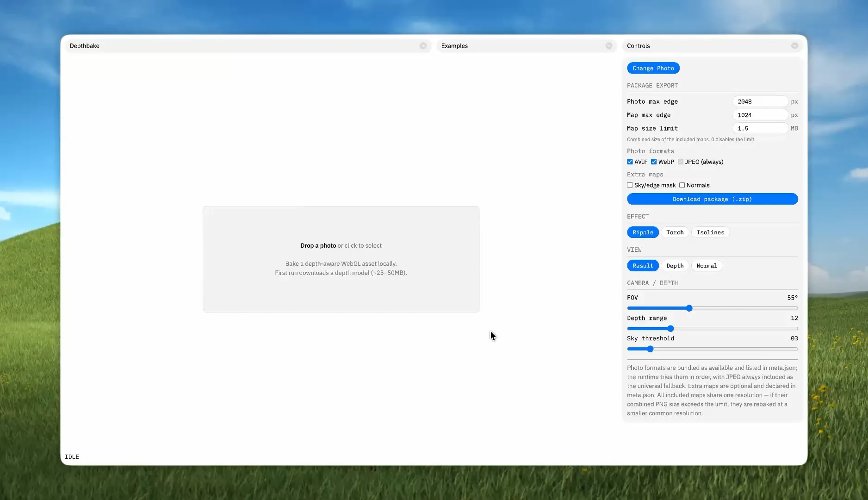This screenshot has height=500, width=868.
Task: Click the Change Photo button
Action: click(653, 68)
